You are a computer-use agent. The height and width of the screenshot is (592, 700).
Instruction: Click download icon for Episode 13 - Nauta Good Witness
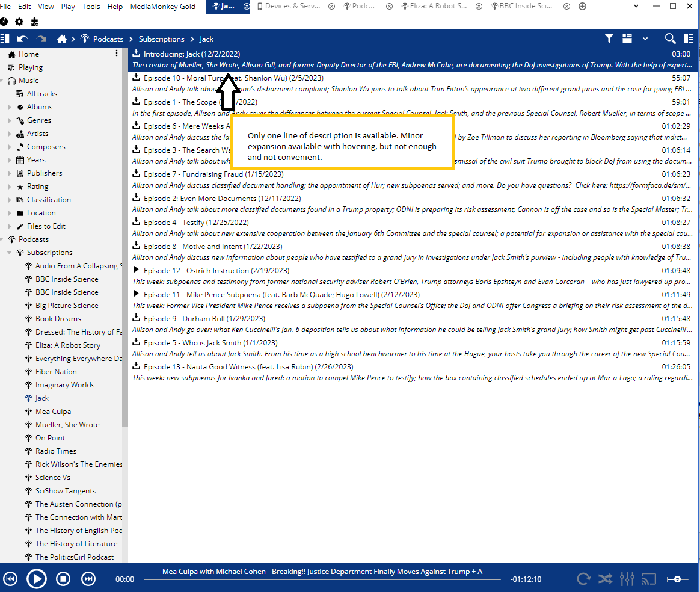pos(136,366)
